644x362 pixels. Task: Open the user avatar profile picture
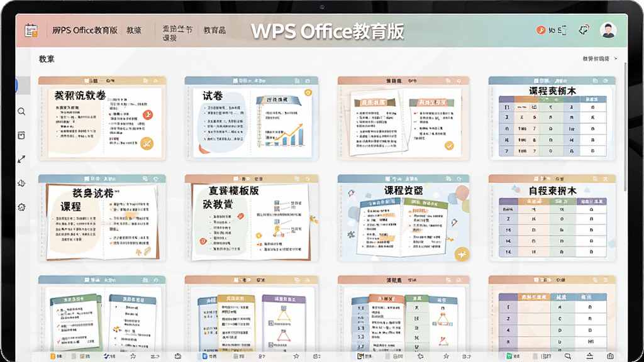pyautogui.click(x=608, y=30)
